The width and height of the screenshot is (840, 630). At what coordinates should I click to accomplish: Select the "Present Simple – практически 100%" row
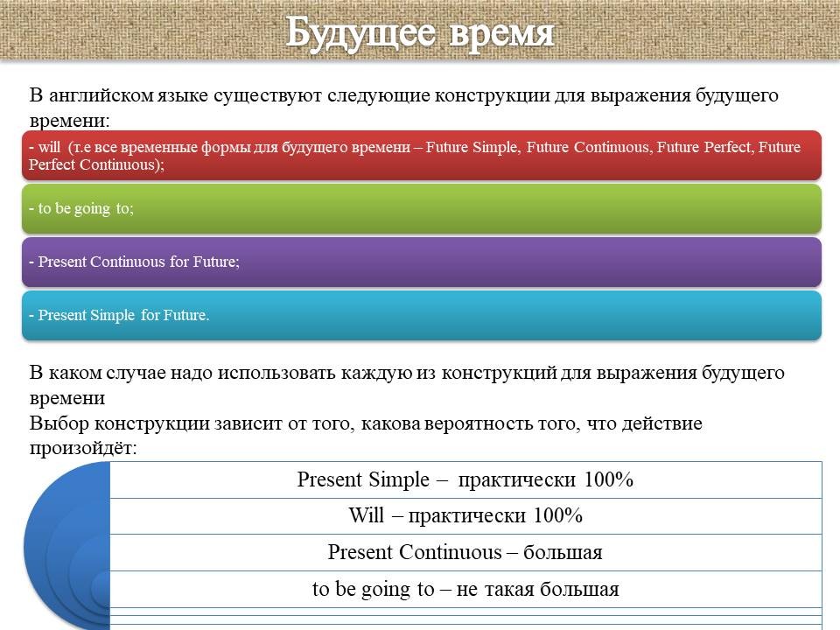[465, 479]
